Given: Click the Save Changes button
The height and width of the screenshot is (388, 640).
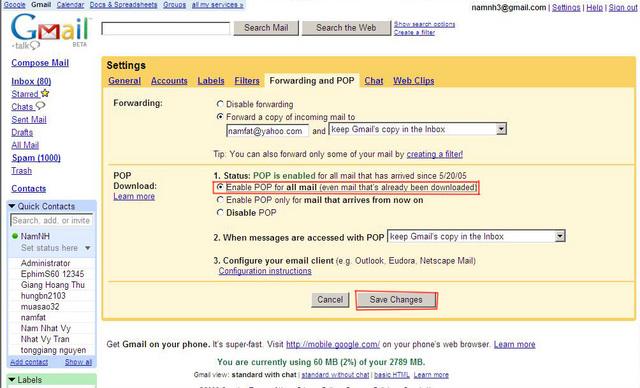Looking at the screenshot, I should pyautogui.click(x=396, y=300).
